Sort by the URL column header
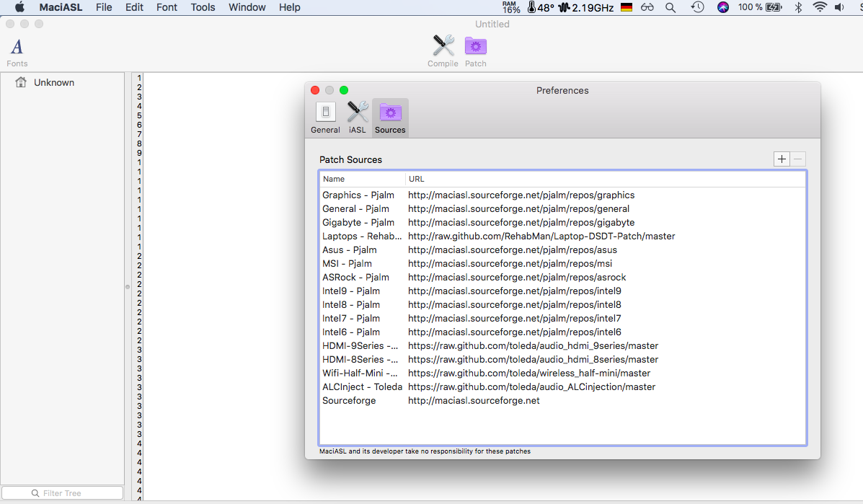The width and height of the screenshot is (863, 504). pyautogui.click(x=606, y=179)
